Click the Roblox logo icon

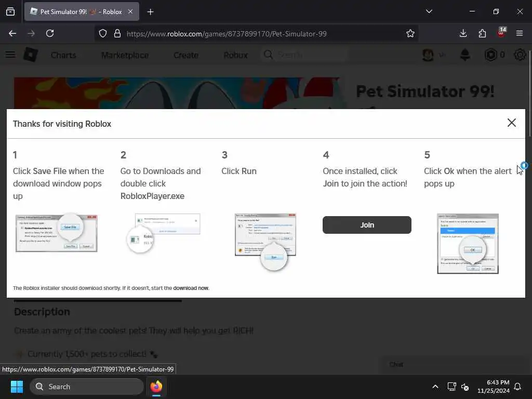pyautogui.click(x=31, y=55)
